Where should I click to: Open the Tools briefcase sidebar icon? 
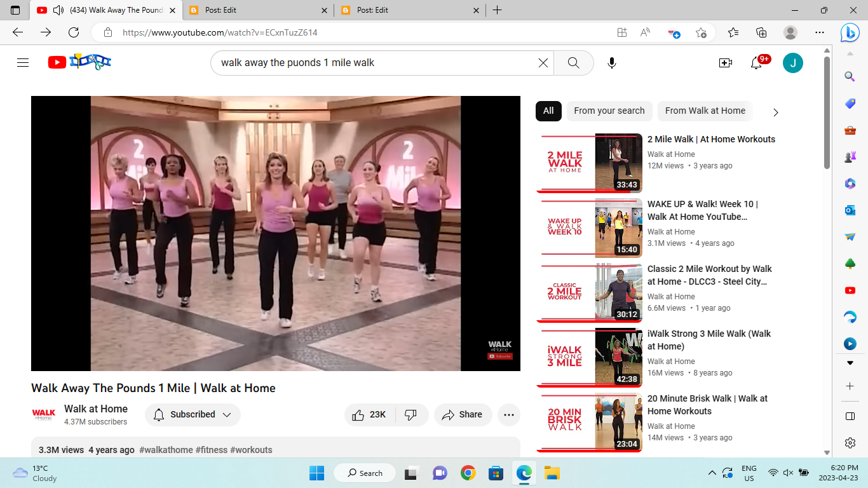850,130
